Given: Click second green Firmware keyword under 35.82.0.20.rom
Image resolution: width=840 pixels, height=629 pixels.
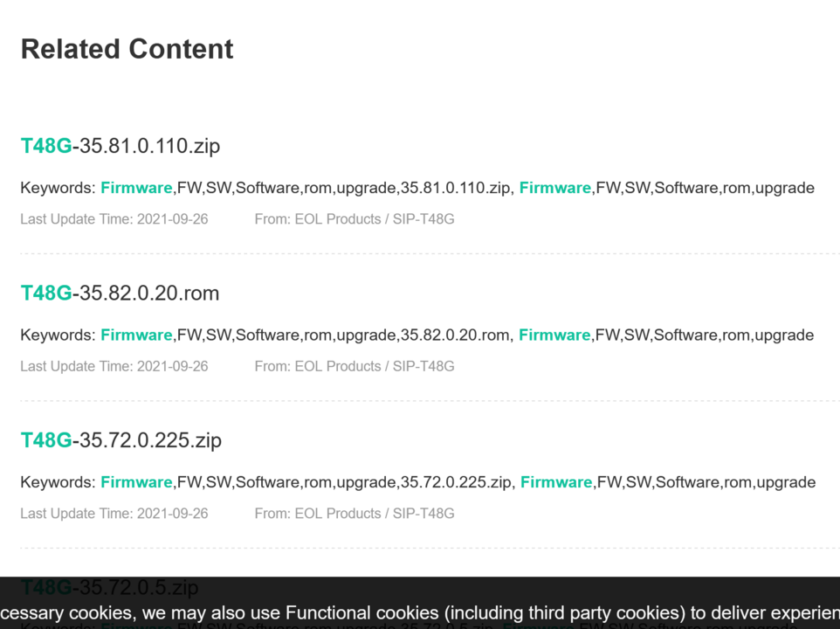Looking at the screenshot, I should (554, 335).
